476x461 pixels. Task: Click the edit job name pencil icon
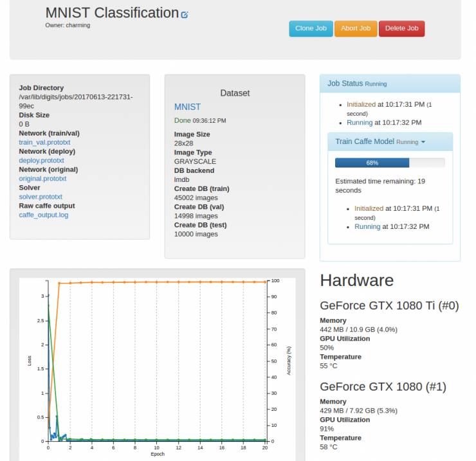(184, 15)
